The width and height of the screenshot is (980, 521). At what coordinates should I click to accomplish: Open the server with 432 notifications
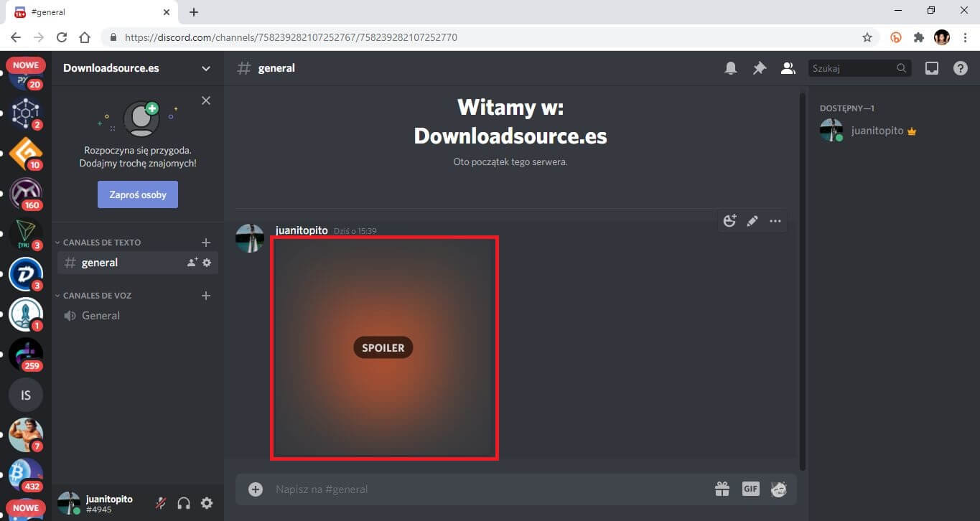pyautogui.click(x=26, y=475)
